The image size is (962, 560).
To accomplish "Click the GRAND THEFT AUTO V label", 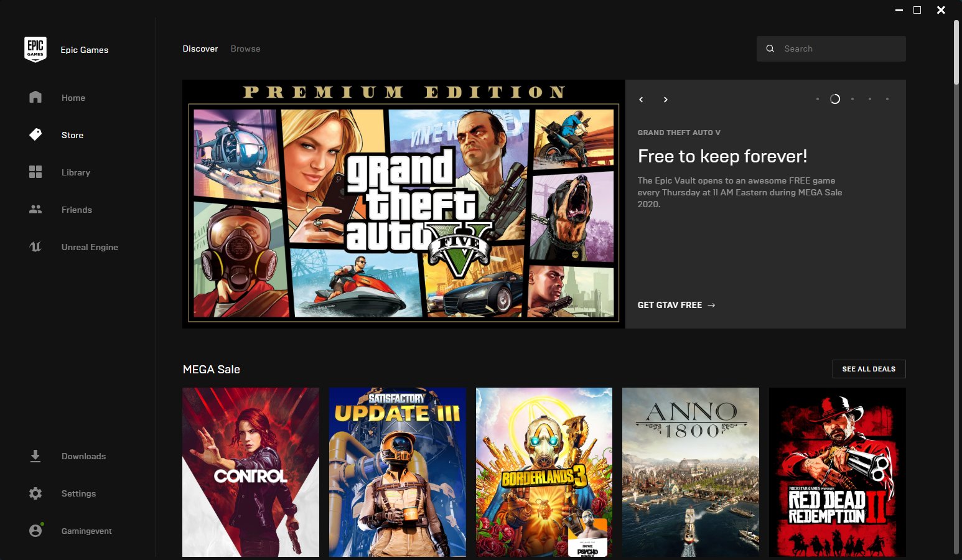I will click(679, 133).
